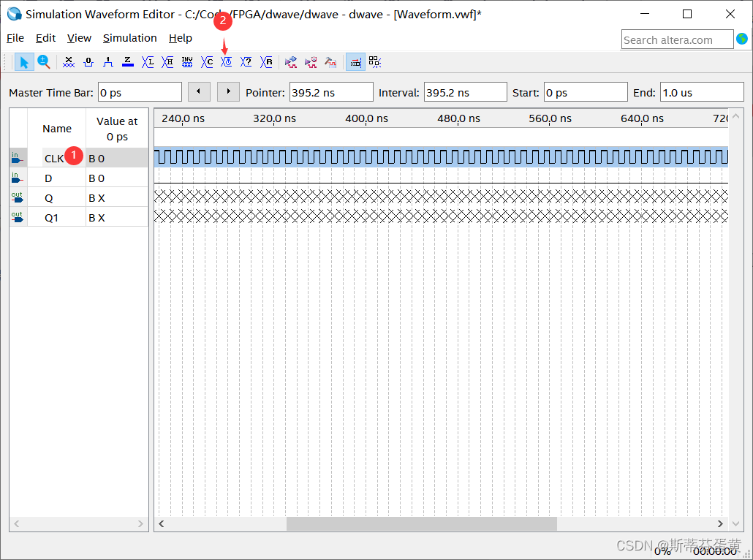Click the 240.0 ns timeline mark

pos(183,118)
